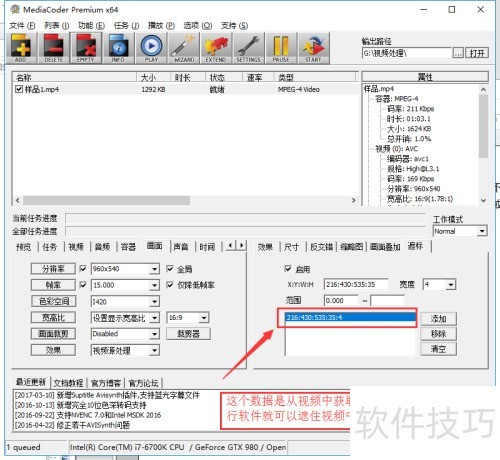Open the 视频后处理 effect dropdown
The width and height of the screenshot is (500, 460).
(x=154, y=350)
